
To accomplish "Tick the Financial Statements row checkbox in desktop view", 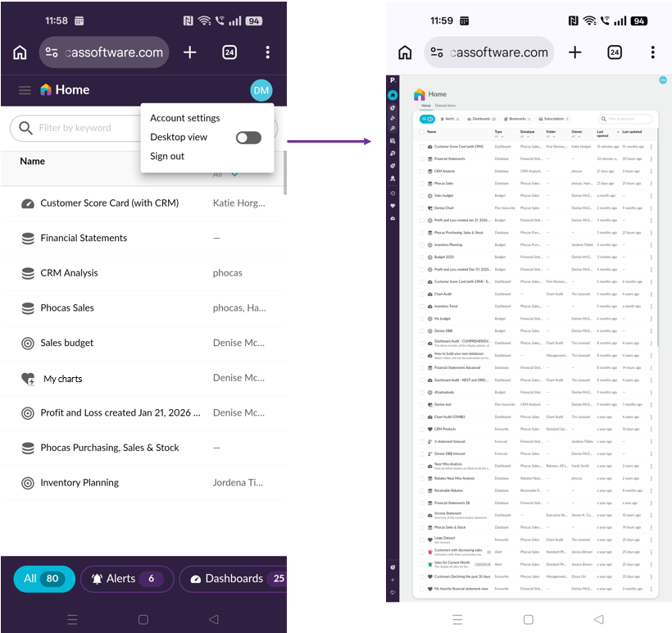I will tap(422, 159).
